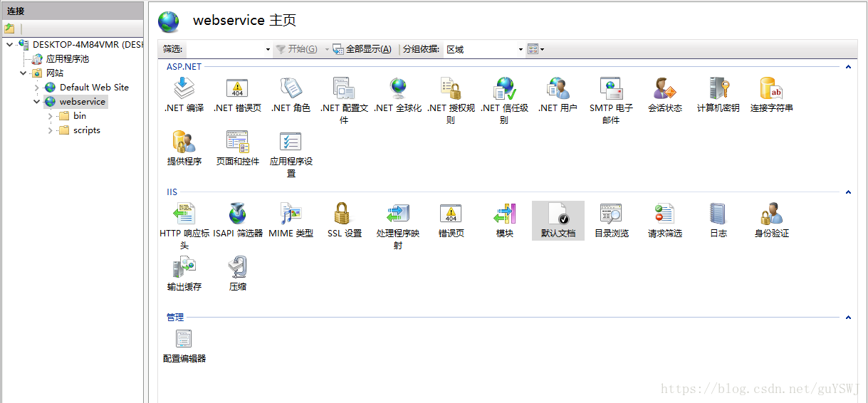
Task: Open the view mode dropdown arrow
Action: pyautogui.click(x=543, y=49)
